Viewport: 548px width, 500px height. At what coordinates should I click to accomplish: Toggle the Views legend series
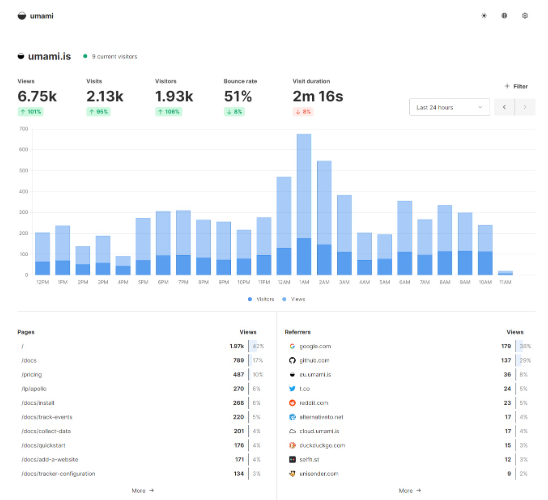294,299
